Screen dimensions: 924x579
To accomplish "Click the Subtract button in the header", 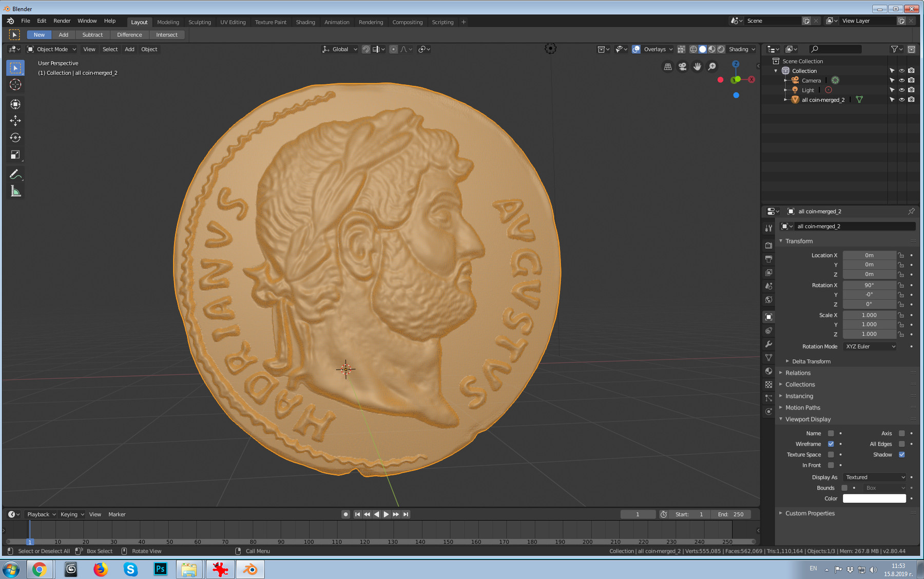I will (92, 34).
